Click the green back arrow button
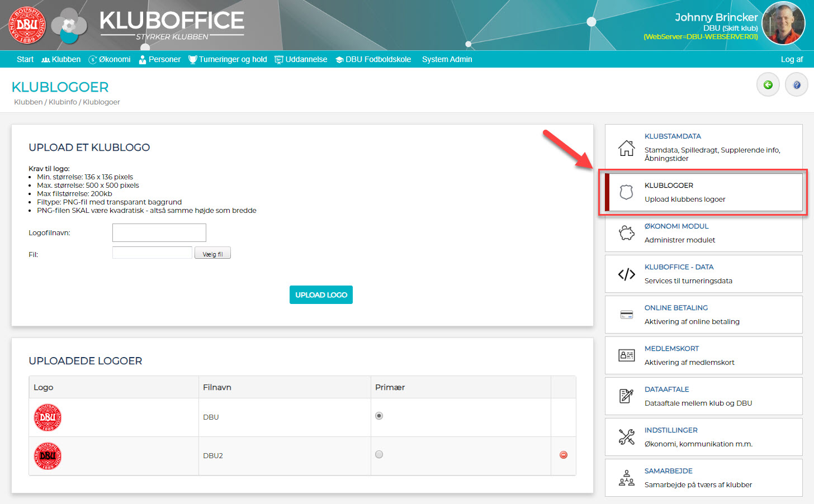 coord(768,85)
